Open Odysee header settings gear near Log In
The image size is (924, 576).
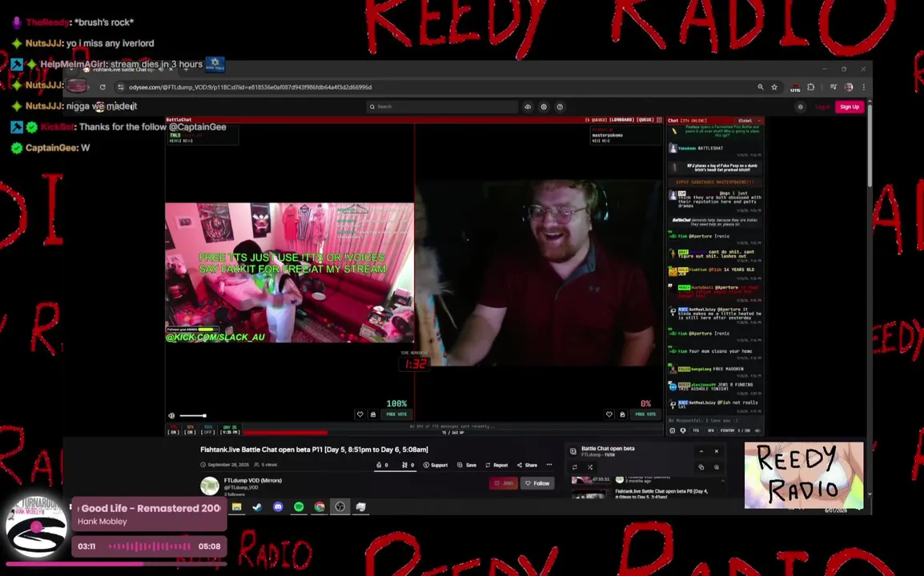click(x=800, y=106)
